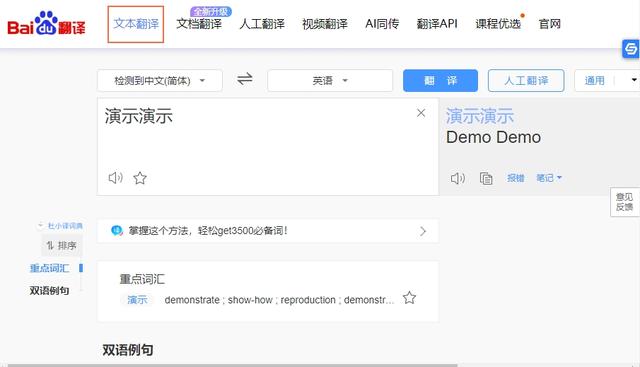Play audio of the translation Demo Demo
This screenshot has height=367, width=640.
[458, 178]
